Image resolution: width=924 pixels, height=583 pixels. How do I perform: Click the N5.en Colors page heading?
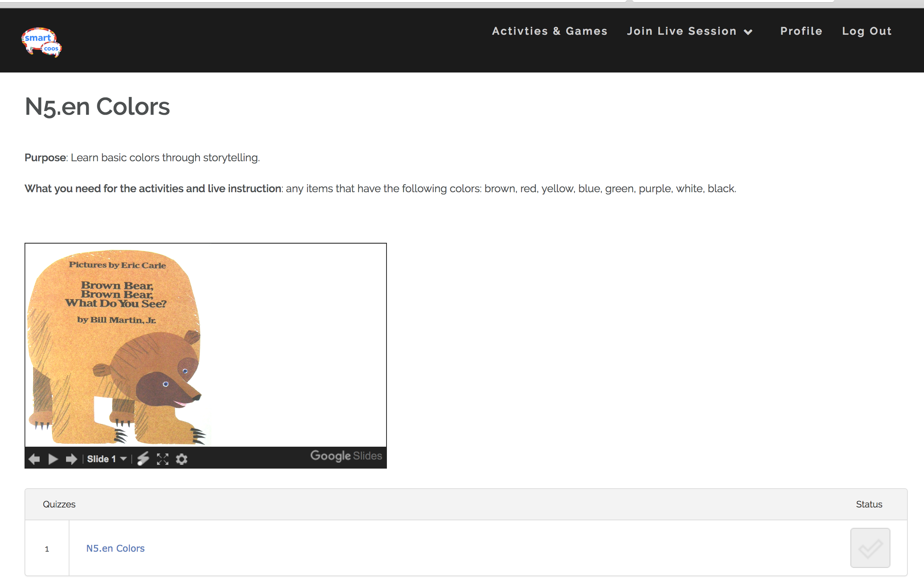[x=97, y=106]
